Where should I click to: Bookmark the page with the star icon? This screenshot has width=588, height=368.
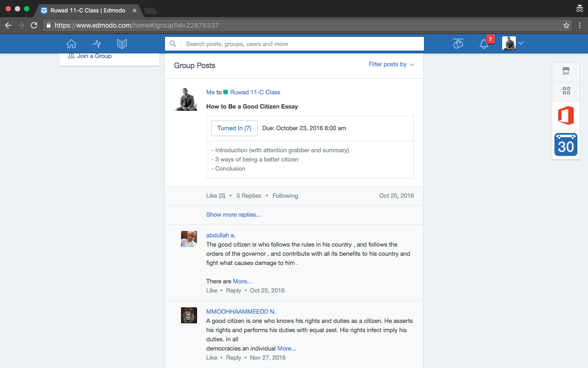[x=566, y=25]
